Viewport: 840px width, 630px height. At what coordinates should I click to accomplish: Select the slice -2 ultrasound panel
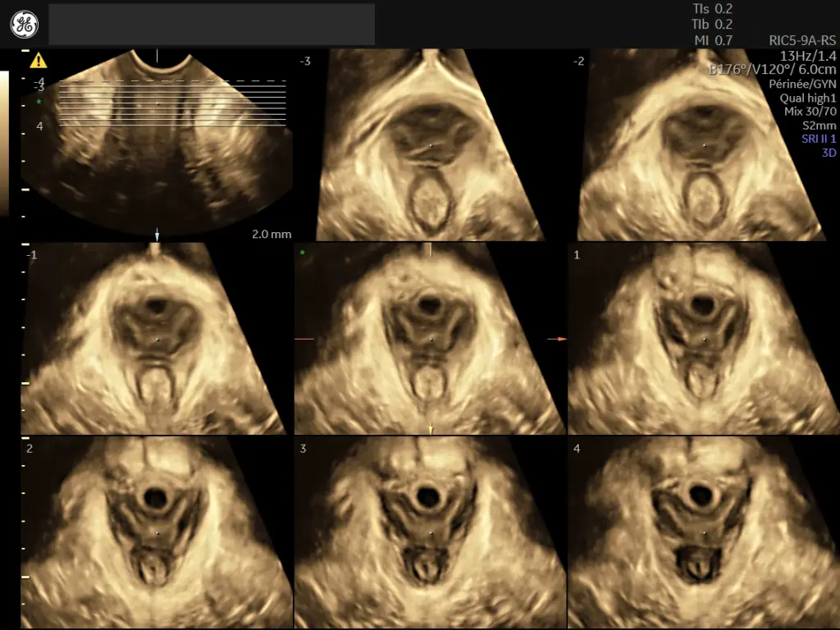703,144
